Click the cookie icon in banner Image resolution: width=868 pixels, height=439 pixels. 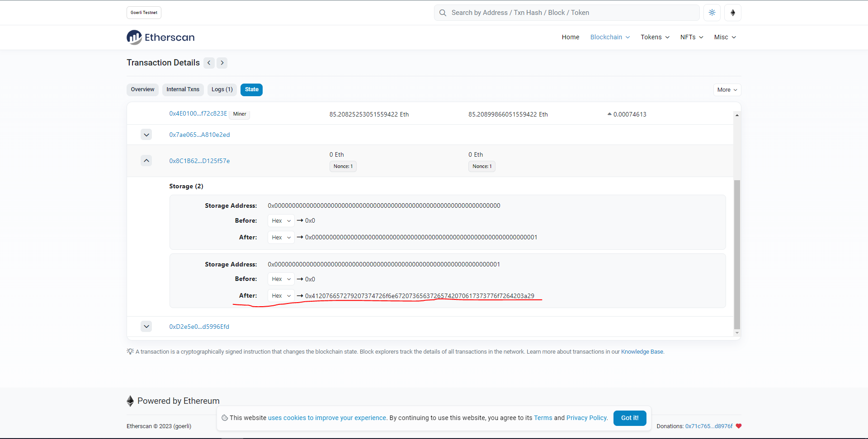pos(225,418)
